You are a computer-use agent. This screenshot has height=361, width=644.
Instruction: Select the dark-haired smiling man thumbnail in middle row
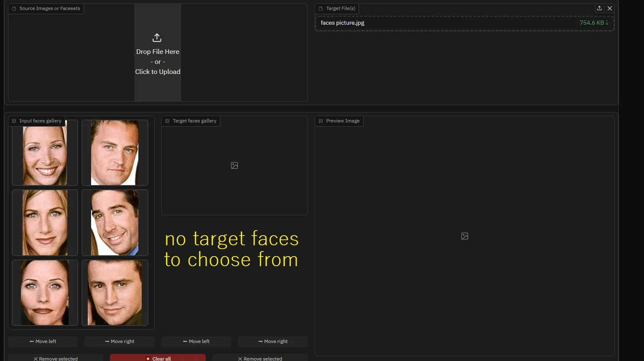[115, 223]
